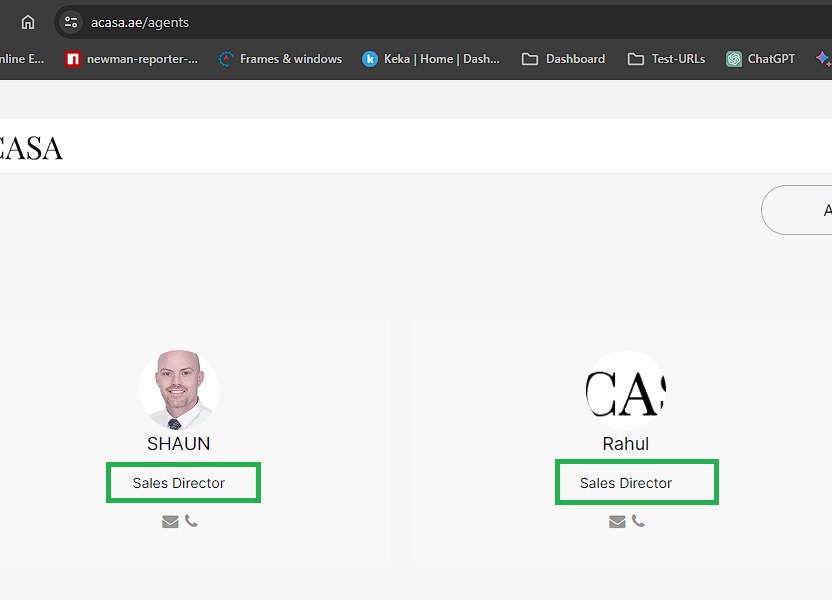Select the SHAUN agent name

point(179,443)
